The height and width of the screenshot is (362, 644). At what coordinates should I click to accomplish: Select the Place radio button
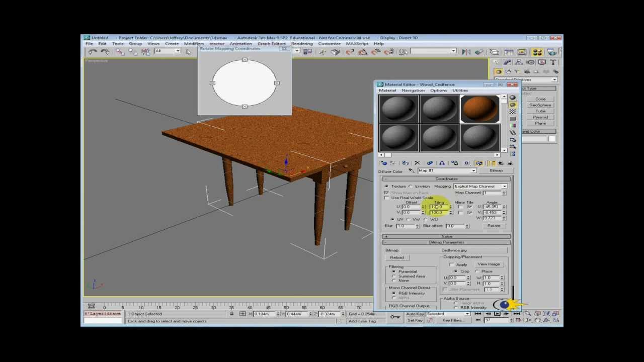[x=477, y=271]
